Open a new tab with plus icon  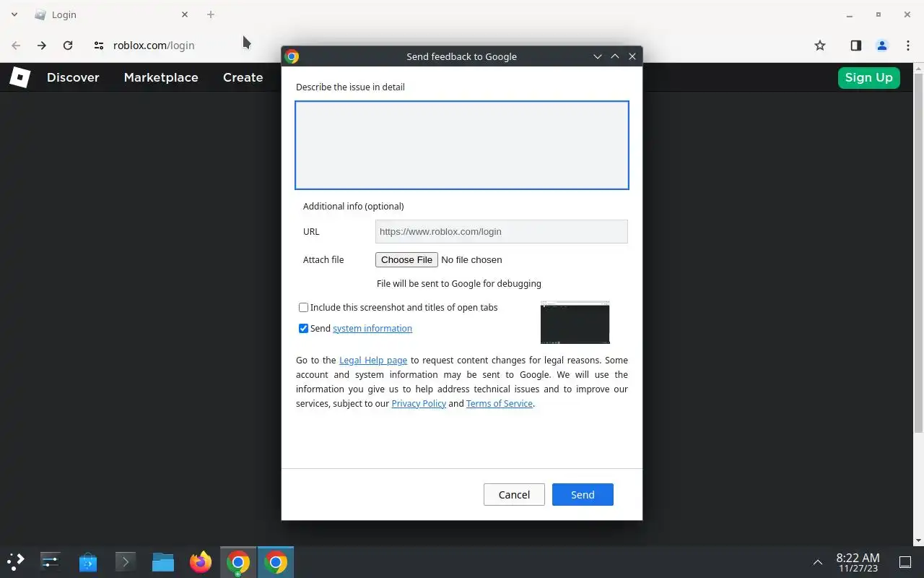211,14
